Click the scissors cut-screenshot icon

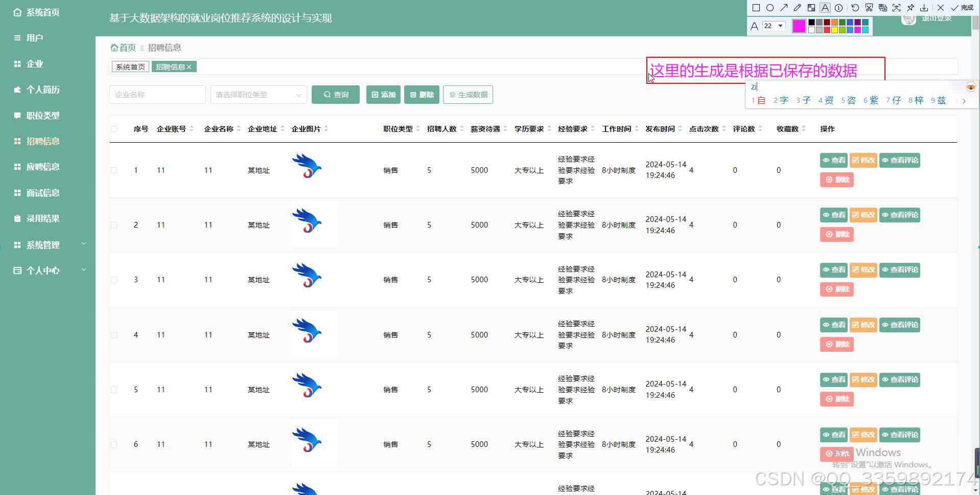869,8
